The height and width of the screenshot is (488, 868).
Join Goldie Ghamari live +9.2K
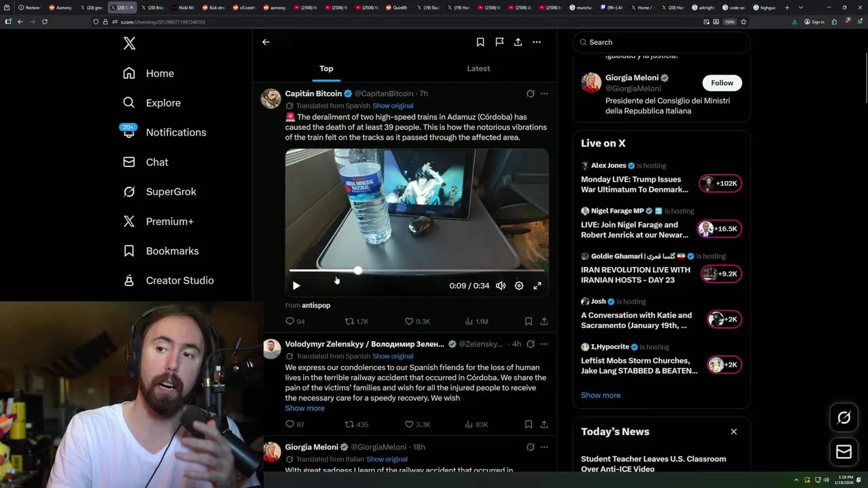(x=721, y=274)
